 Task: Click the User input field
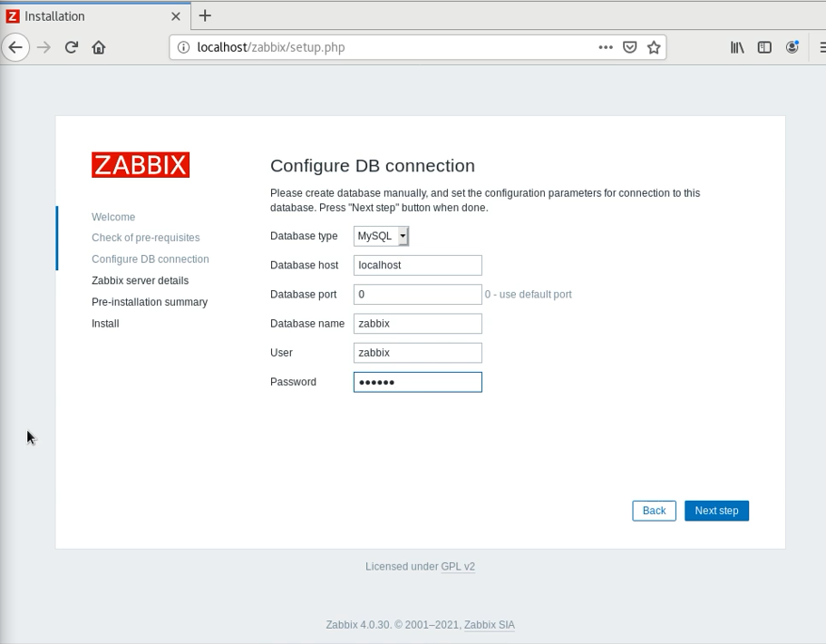(x=418, y=353)
